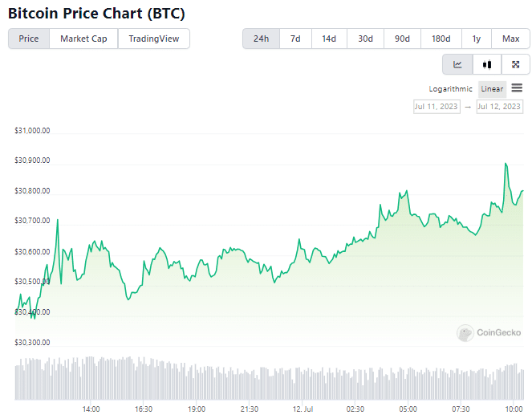Show the Max time range
Screen dimensions: 532x419
pyautogui.click(x=510, y=39)
